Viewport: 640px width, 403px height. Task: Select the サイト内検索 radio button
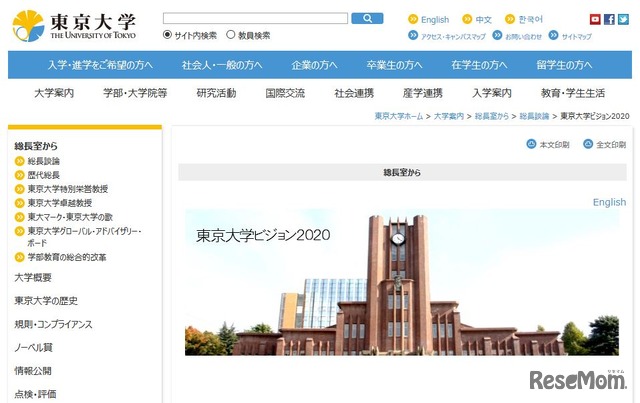tap(167, 35)
